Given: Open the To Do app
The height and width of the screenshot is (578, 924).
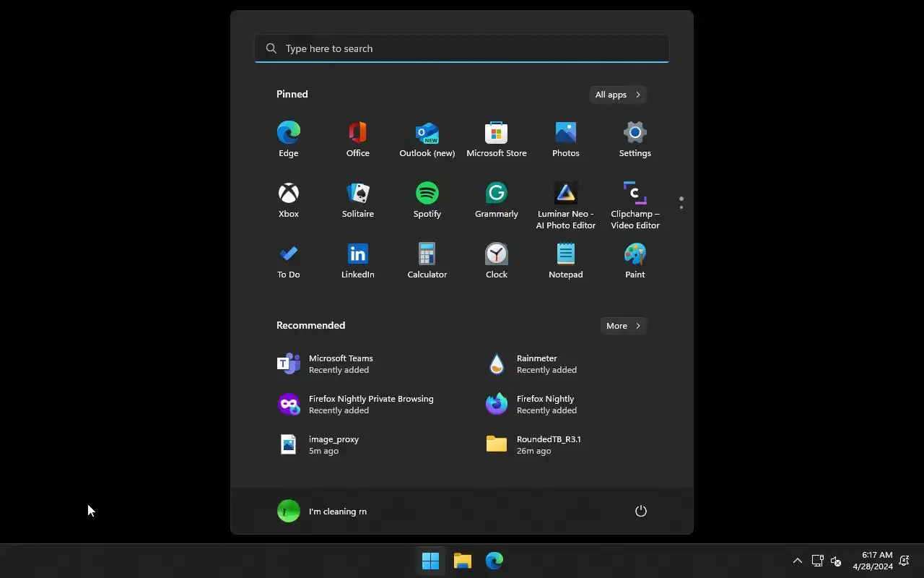Looking at the screenshot, I should (x=289, y=261).
